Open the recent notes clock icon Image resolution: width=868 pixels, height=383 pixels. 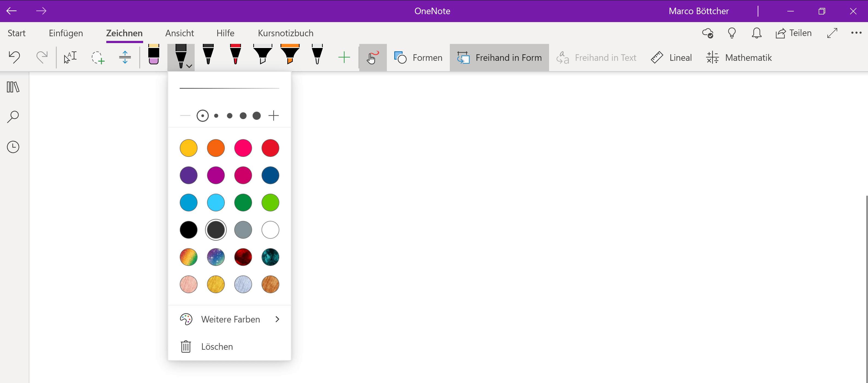click(13, 147)
